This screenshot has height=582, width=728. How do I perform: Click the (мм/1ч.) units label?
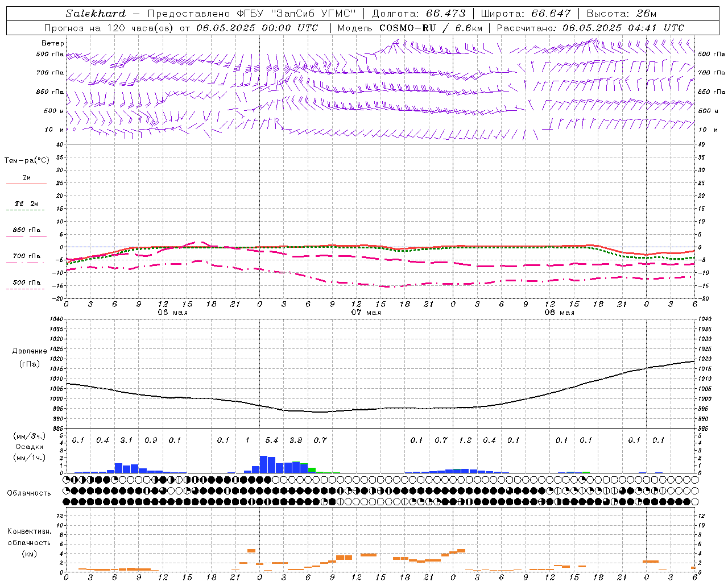[30, 458]
